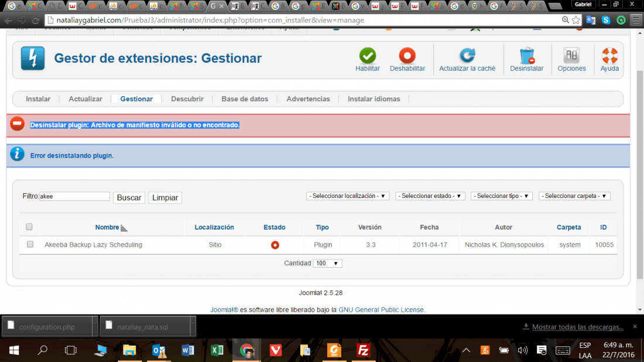
Task: Click the Habilitar green check icon
Action: (x=367, y=56)
